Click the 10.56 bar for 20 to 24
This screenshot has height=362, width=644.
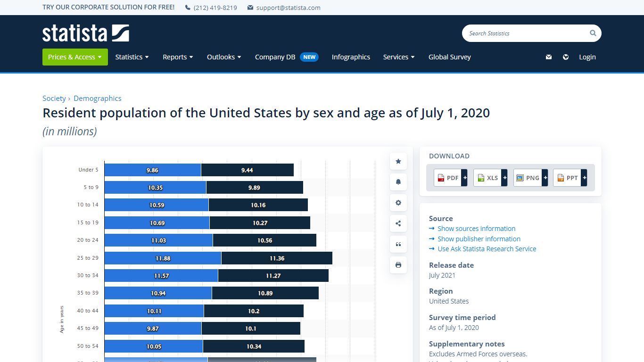(264, 240)
